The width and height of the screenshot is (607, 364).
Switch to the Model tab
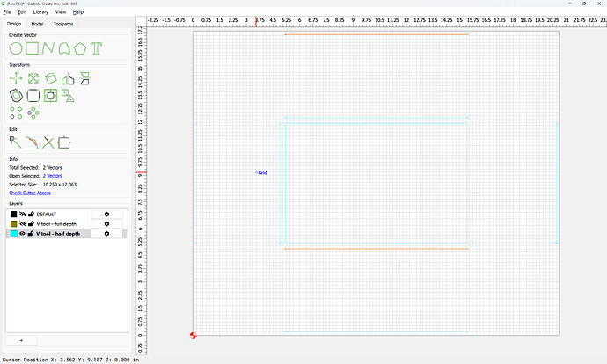[x=37, y=24]
